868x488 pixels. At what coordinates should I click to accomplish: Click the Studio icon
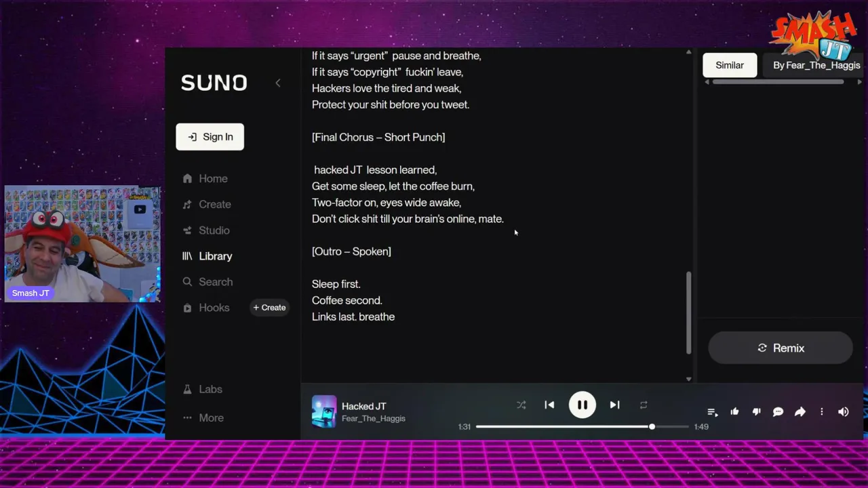187,230
